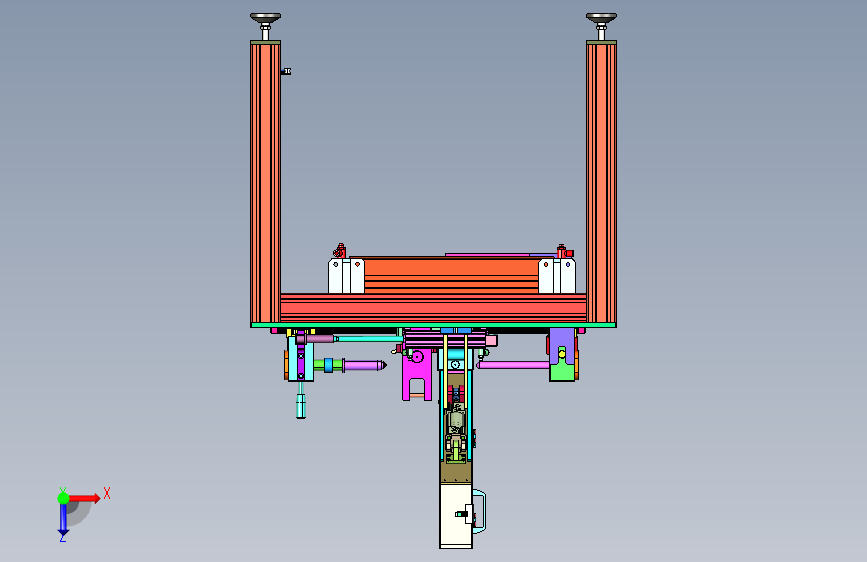The height and width of the screenshot is (562, 867).
Task: Select the pale cyan handle on white box
Action: (479, 512)
